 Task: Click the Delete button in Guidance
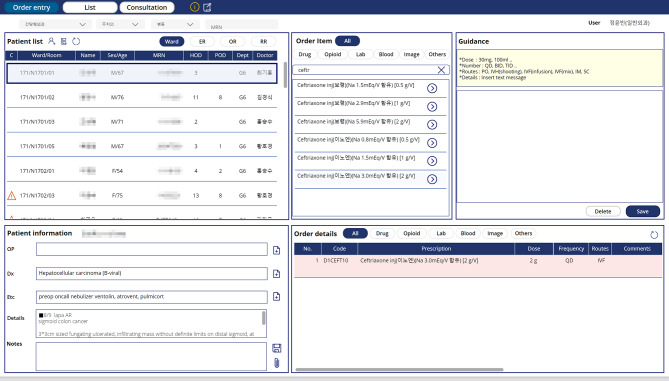tap(603, 212)
